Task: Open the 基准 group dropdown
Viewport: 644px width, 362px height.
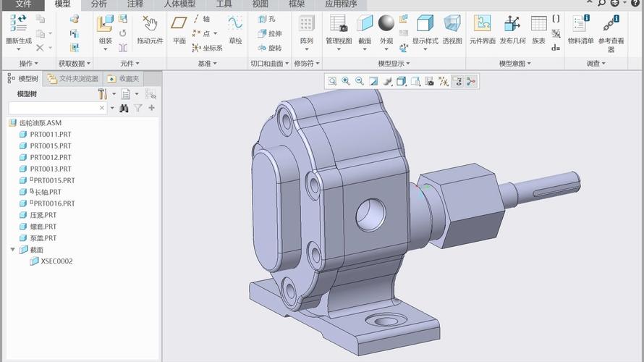Action: click(x=208, y=64)
